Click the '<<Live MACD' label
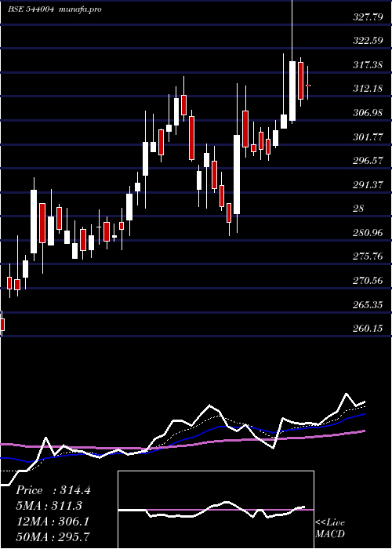This screenshot has width=392, height=549. point(330,529)
